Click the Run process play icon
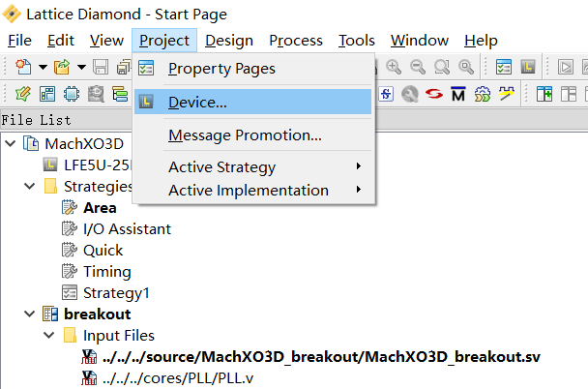Viewport: 588px width, 389px height. (x=566, y=67)
